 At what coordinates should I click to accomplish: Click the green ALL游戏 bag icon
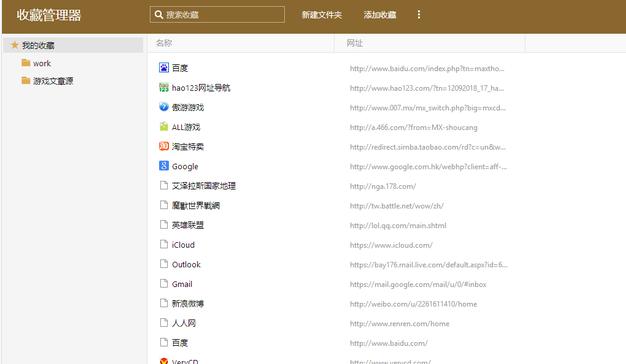(164, 127)
